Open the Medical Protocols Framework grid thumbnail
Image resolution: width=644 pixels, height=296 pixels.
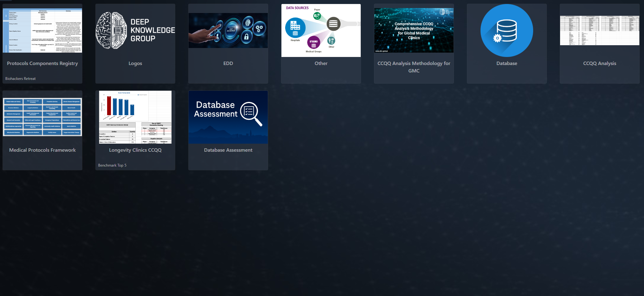(x=42, y=117)
